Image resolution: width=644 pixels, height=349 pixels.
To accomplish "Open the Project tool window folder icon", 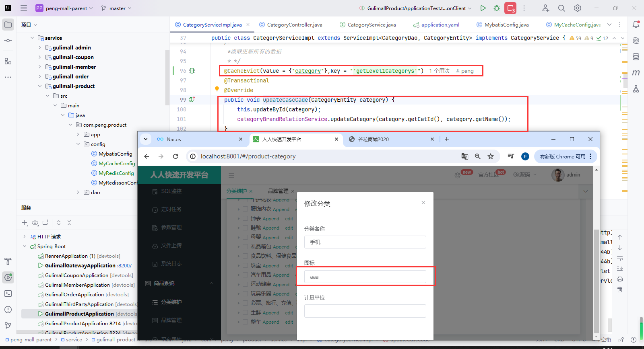I will point(8,25).
